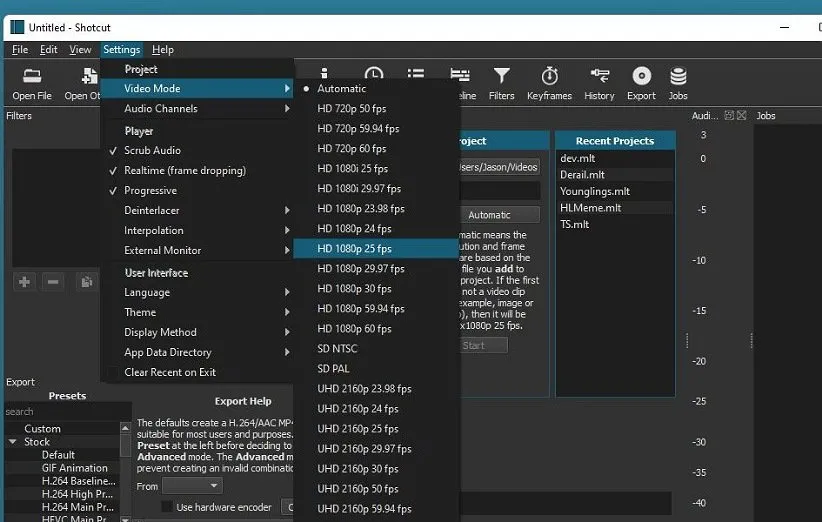
Task: Open the View menu
Action: (x=80, y=50)
